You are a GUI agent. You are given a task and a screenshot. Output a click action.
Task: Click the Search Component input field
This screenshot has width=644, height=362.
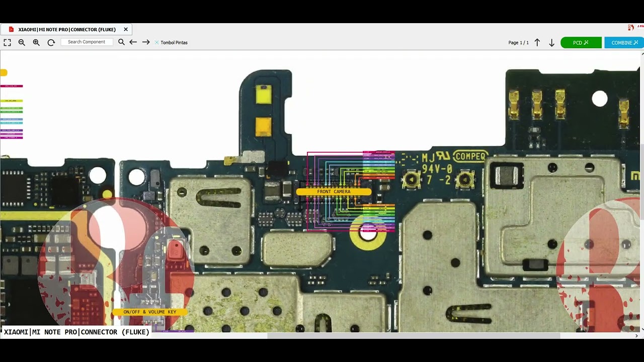pos(87,42)
